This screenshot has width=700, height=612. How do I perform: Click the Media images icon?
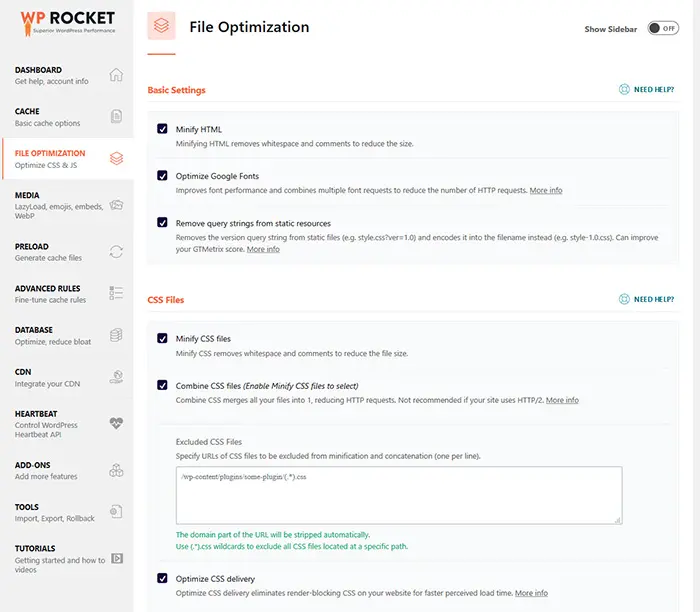coord(116,205)
